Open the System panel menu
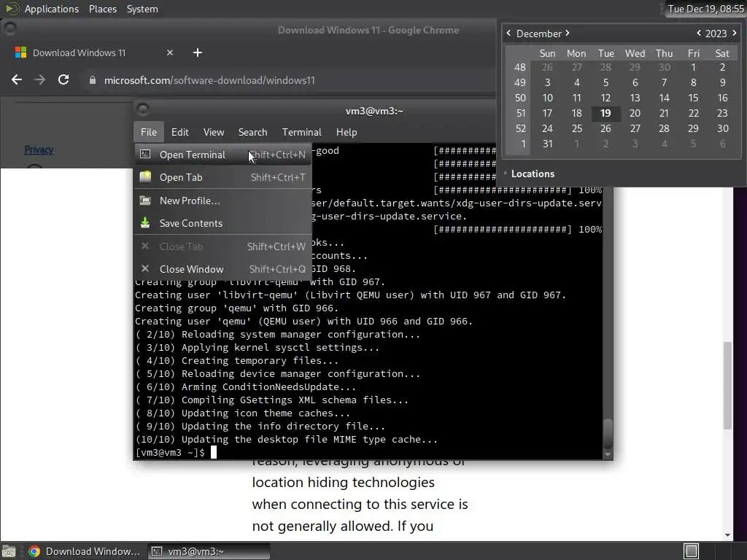747x560 pixels. tap(142, 9)
